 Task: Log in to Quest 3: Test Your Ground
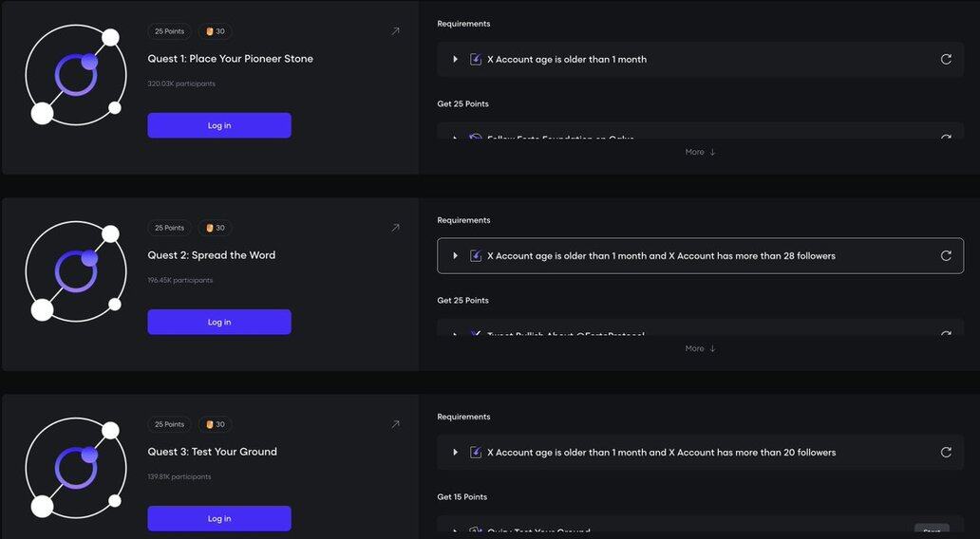[219, 518]
